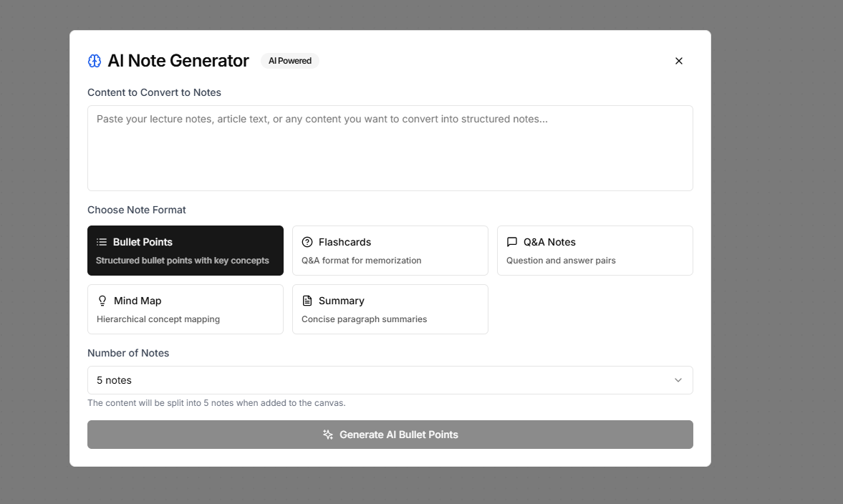Screen dimensions: 843x504
Task: Click the sparkle icon on Generate button
Action: [328, 435]
